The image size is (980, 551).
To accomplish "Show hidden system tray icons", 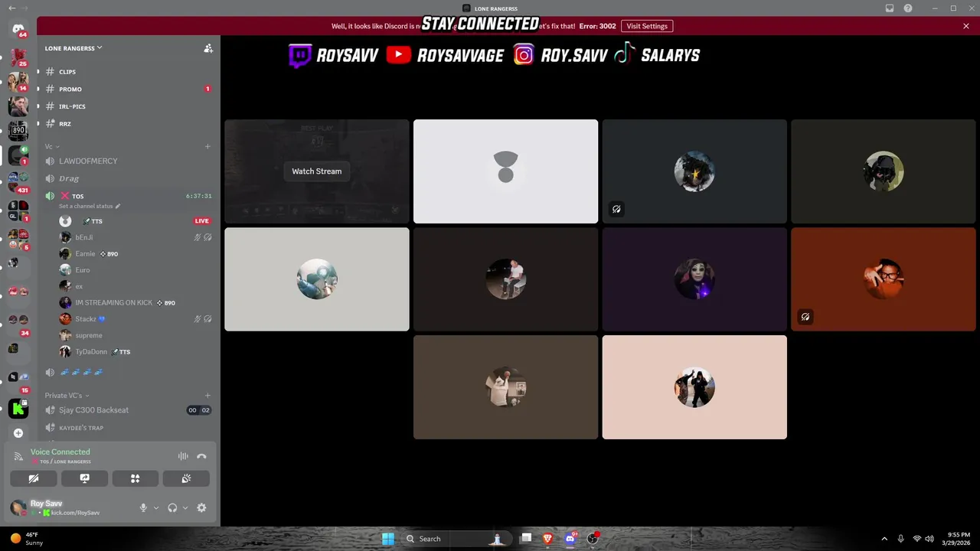I will tap(884, 539).
